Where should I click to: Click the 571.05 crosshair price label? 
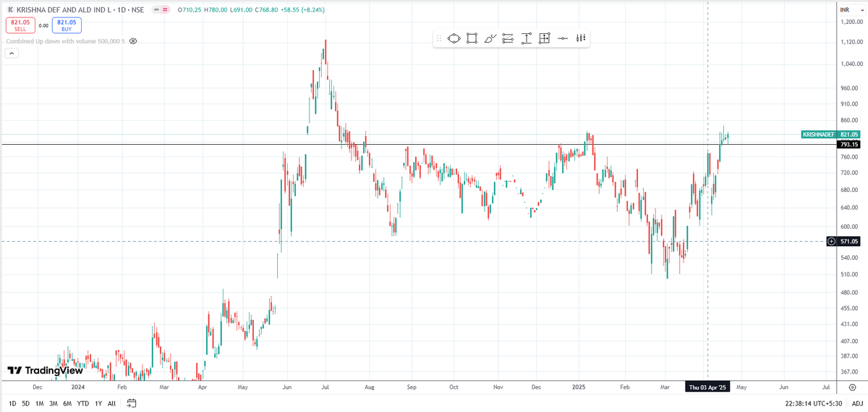848,241
